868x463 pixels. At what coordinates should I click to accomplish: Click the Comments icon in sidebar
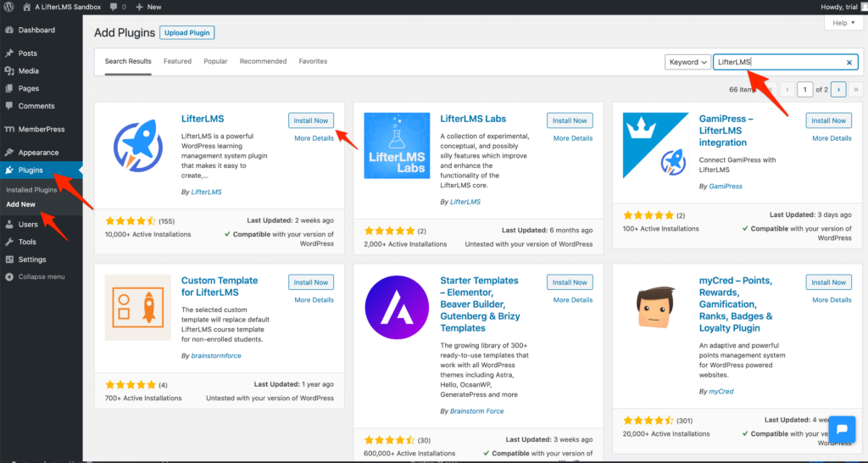click(x=8, y=106)
